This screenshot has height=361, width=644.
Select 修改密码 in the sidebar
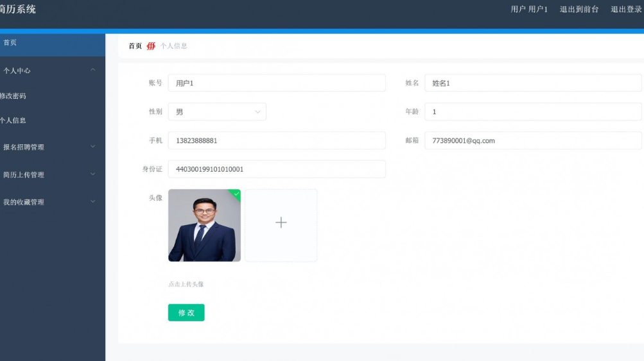(13, 96)
